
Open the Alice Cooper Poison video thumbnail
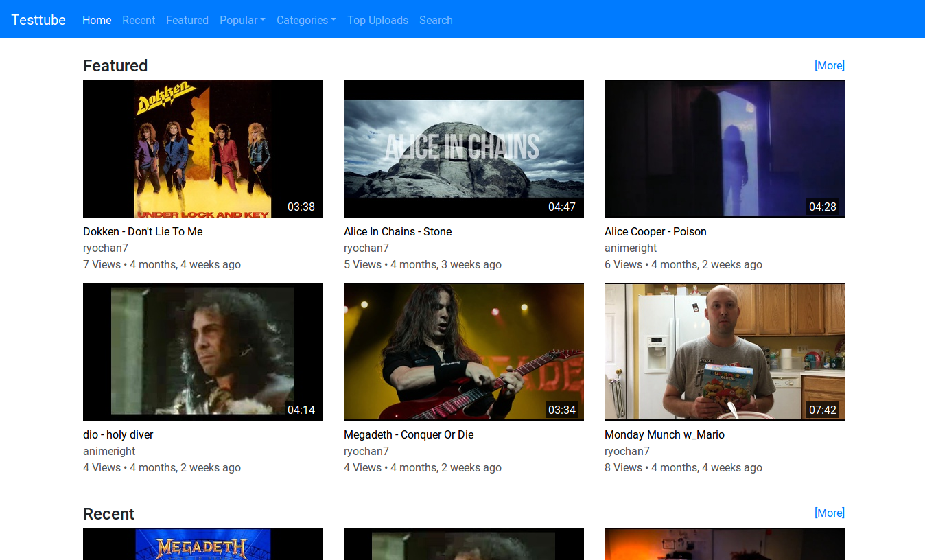[x=725, y=149]
